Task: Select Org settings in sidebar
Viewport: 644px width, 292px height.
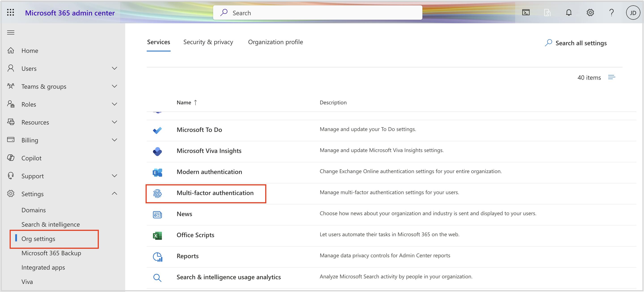Action: (38, 239)
